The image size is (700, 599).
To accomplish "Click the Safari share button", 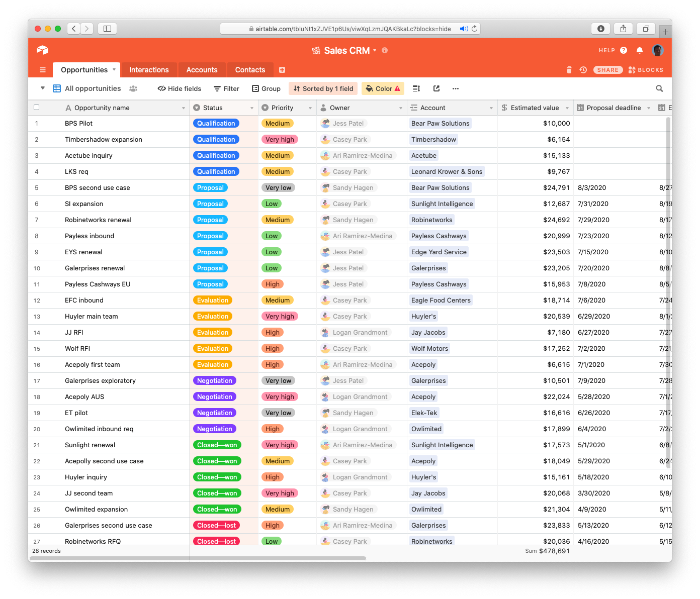I will pos(623,29).
